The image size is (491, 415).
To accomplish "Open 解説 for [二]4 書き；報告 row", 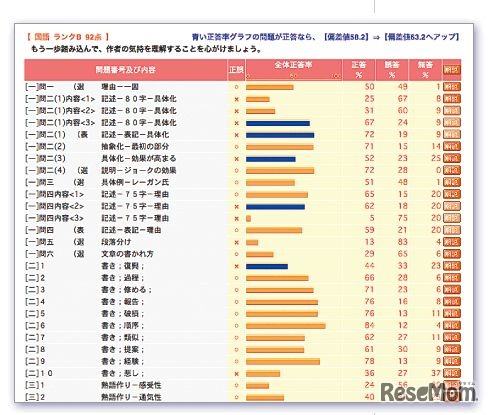I will tap(452, 302).
